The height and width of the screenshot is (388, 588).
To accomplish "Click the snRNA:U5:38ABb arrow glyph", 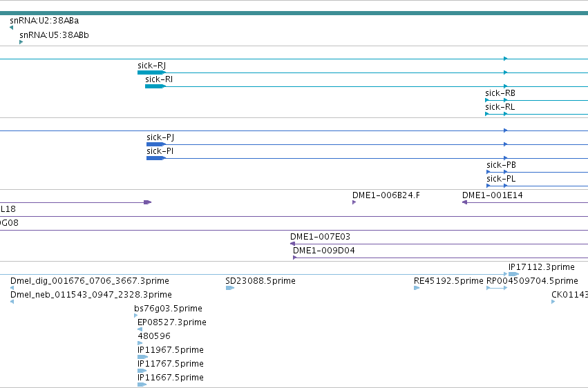I will coord(21,42).
